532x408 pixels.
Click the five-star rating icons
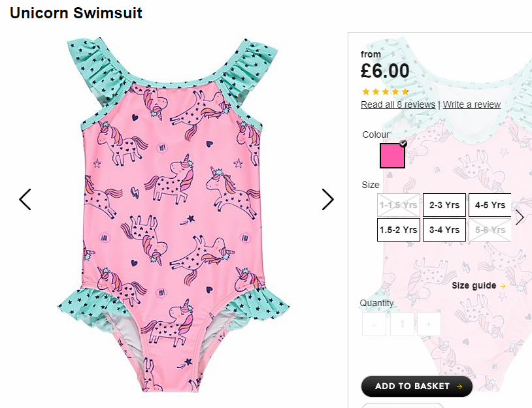pyautogui.click(x=386, y=91)
